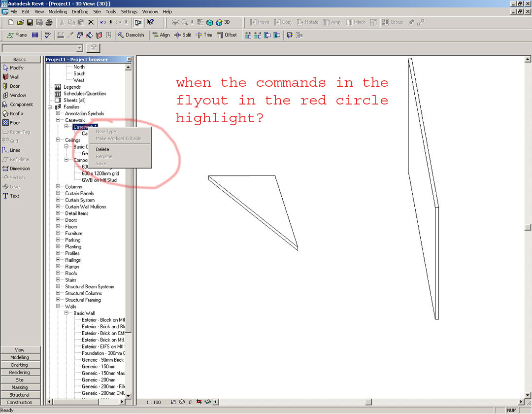Select the Paint bucket tool icon

coord(89,35)
